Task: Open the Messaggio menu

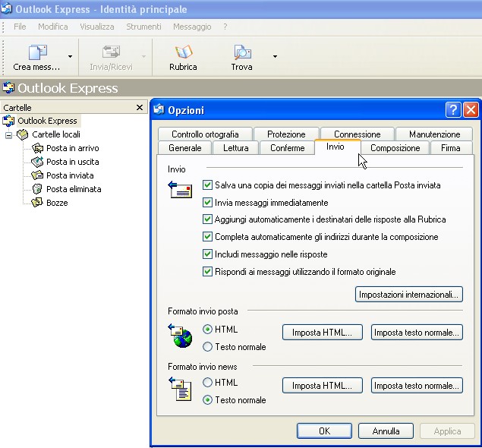Action: [x=192, y=27]
